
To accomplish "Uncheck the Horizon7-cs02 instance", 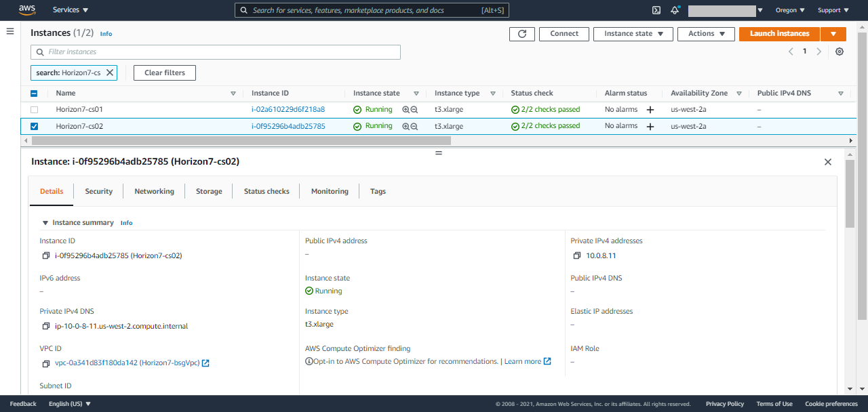I will pyautogui.click(x=35, y=125).
